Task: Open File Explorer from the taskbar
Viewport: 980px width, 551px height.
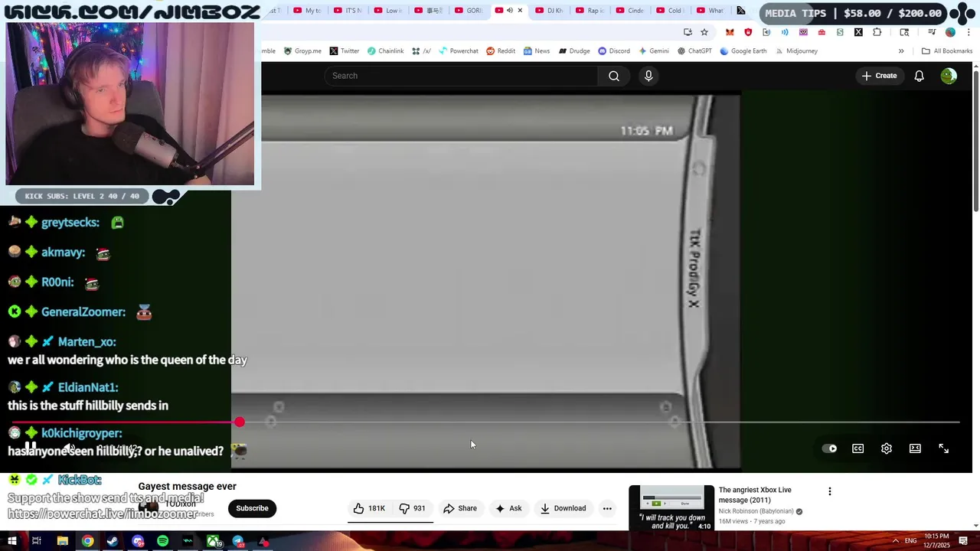Action: click(x=63, y=541)
